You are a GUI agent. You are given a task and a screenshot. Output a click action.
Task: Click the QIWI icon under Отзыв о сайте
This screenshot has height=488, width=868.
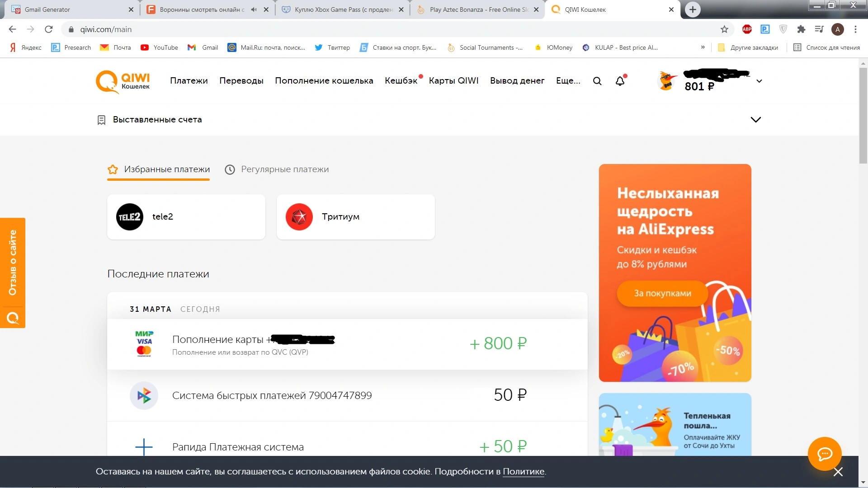pos(13,318)
